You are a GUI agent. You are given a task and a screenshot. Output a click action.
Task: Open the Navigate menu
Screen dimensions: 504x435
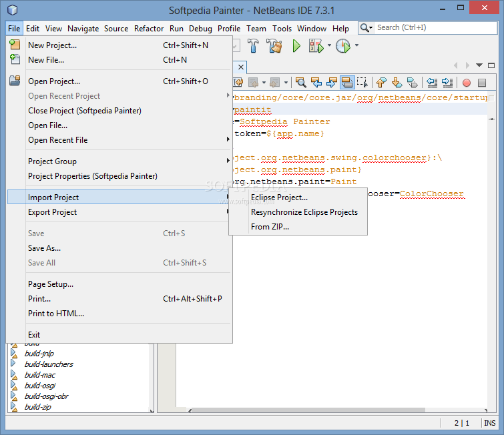click(x=83, y=29)
